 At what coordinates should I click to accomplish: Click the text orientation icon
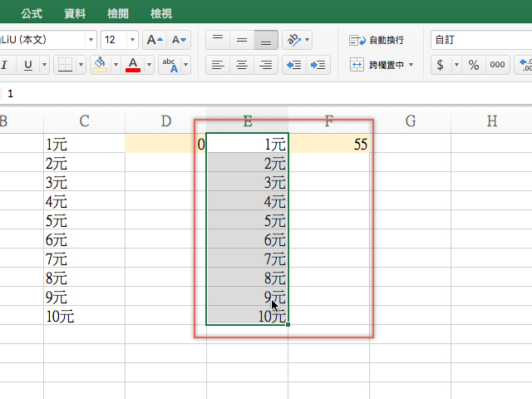[293, 40]
